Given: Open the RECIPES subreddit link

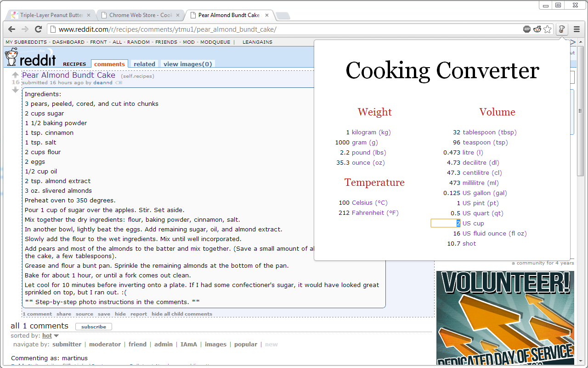Looking at the screenshot, I should pos(74,64).
